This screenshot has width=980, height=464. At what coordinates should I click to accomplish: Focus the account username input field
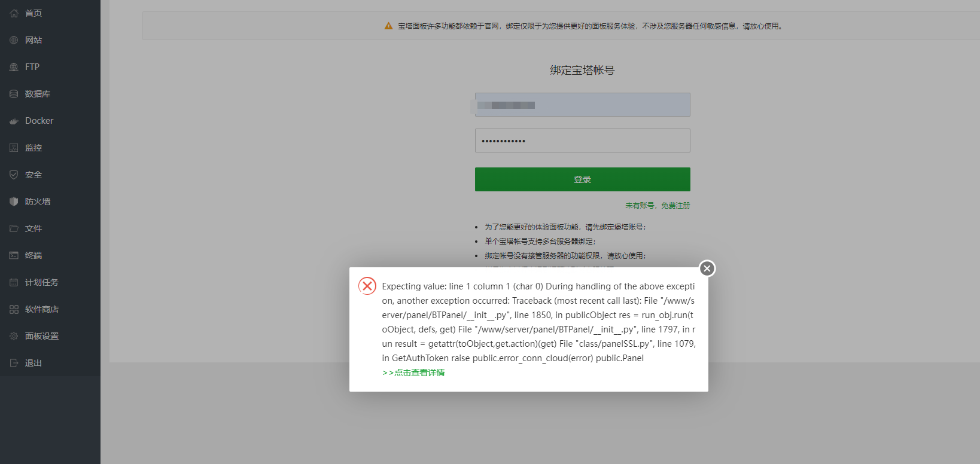click(x=583, y=105)
